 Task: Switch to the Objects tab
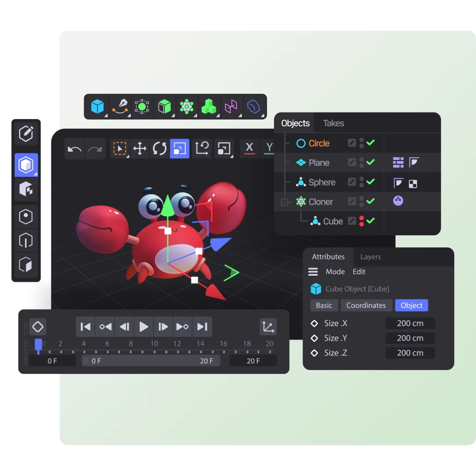point(295,123)
